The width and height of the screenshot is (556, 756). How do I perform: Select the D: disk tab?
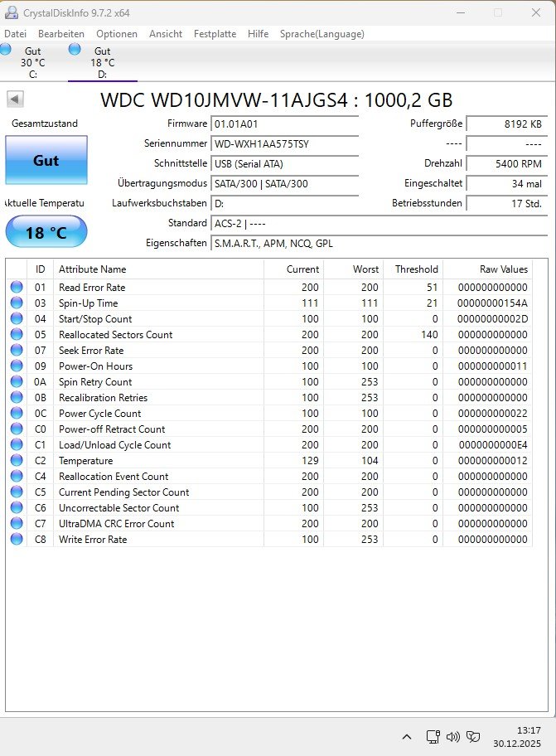(103, 62)
